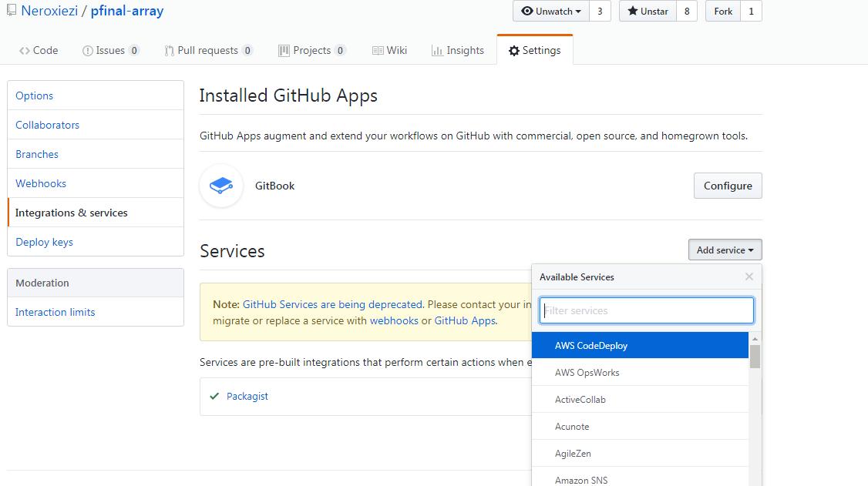Click the GitBook app name
The image size is (868, 486).
(274, 186)
